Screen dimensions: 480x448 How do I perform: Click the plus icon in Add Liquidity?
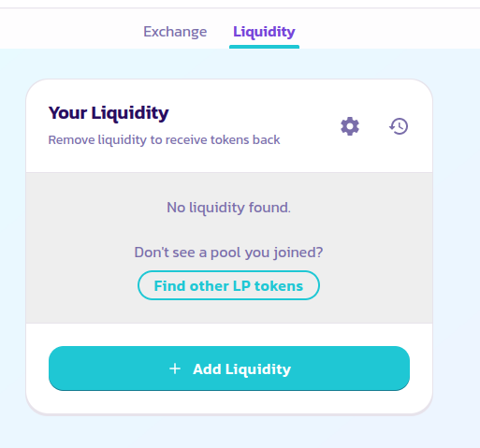(175, 369)
